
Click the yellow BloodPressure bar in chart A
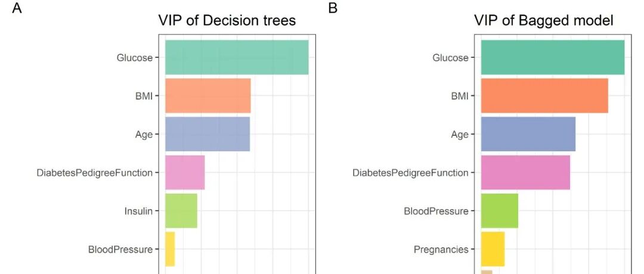tap(170, 249)
